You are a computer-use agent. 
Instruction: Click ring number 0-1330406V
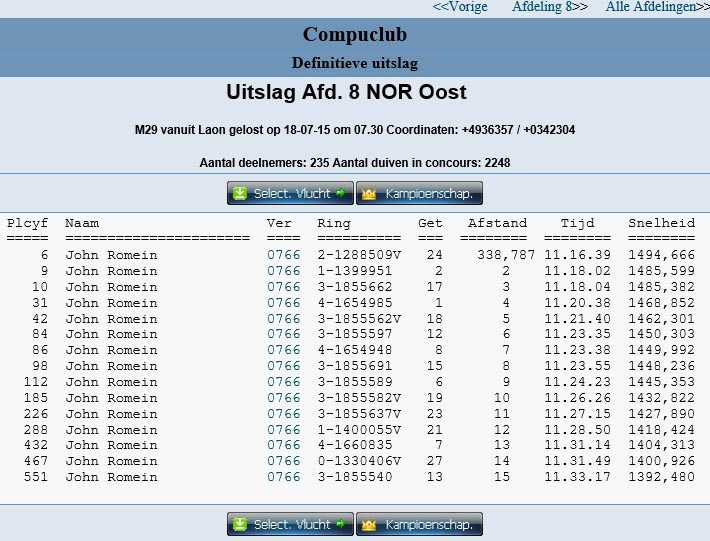click(x=359, y=460)
